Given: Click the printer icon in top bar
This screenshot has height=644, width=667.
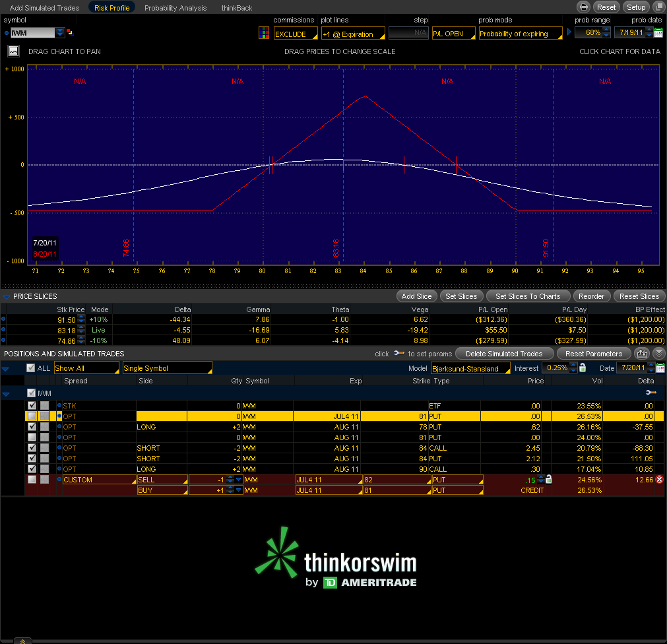Looking at the screenshot, I should pos(583,7).
